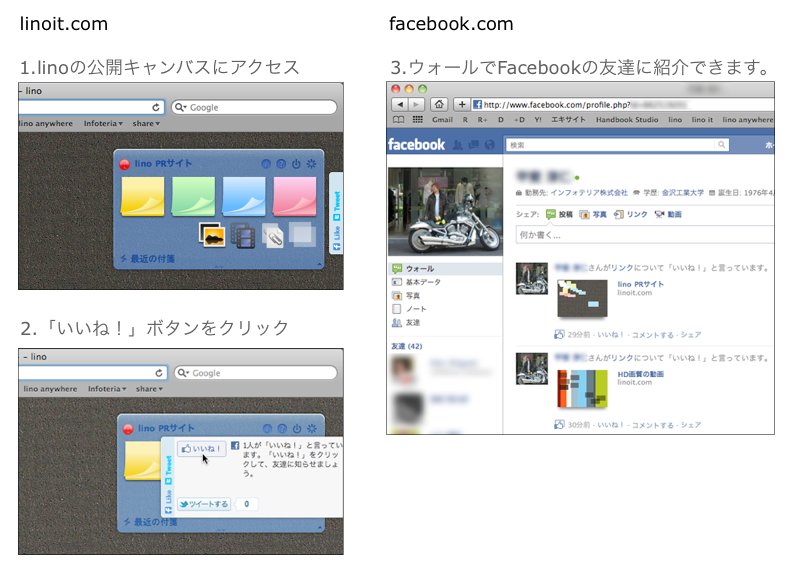The image size is (802, 573).
Task: Click the add image icon in lino palette
Action: point(212,235)
